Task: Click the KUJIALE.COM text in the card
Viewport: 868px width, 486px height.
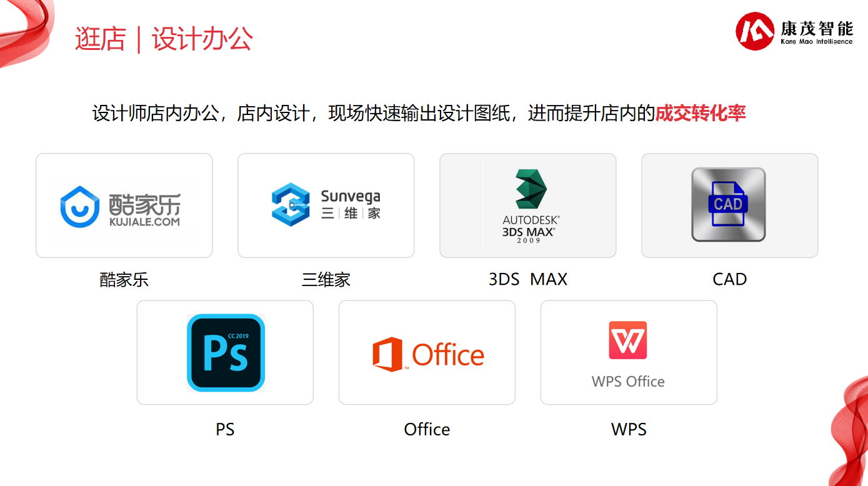Action: 144,221
